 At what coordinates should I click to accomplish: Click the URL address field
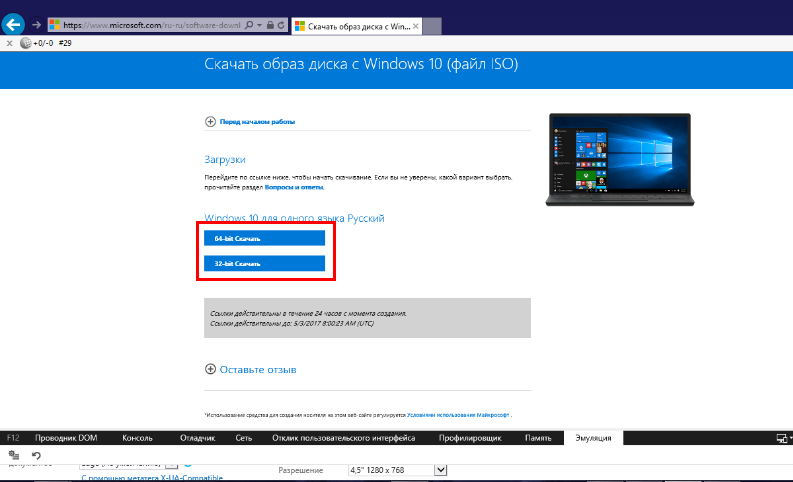[152, 25]
